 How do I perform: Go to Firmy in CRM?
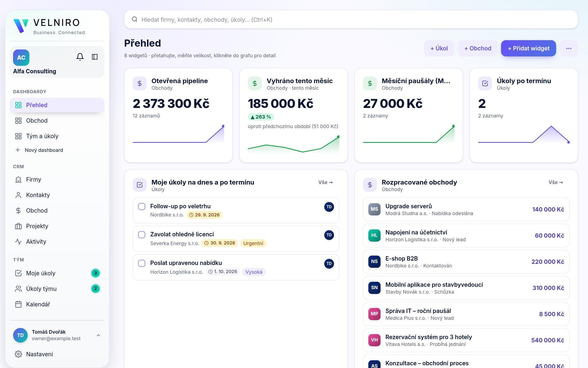coord(57,179)
